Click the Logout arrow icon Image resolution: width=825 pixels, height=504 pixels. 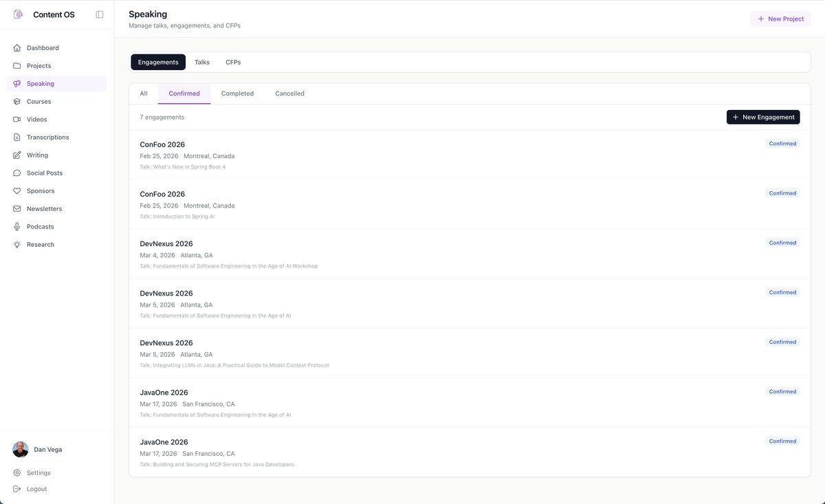coord(17,489)
